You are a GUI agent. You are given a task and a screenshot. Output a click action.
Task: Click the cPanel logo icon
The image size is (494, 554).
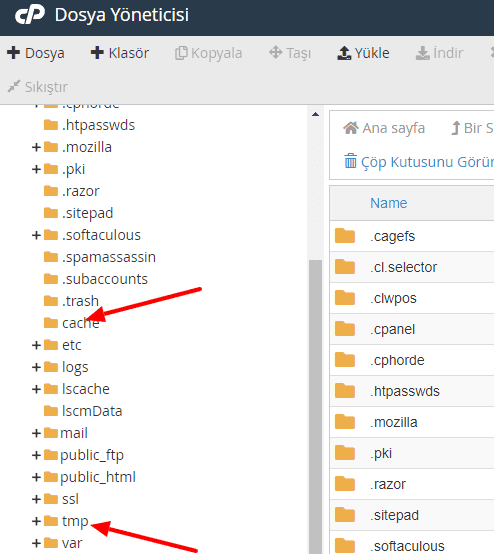pyautogui.click(x=30, y=15)
